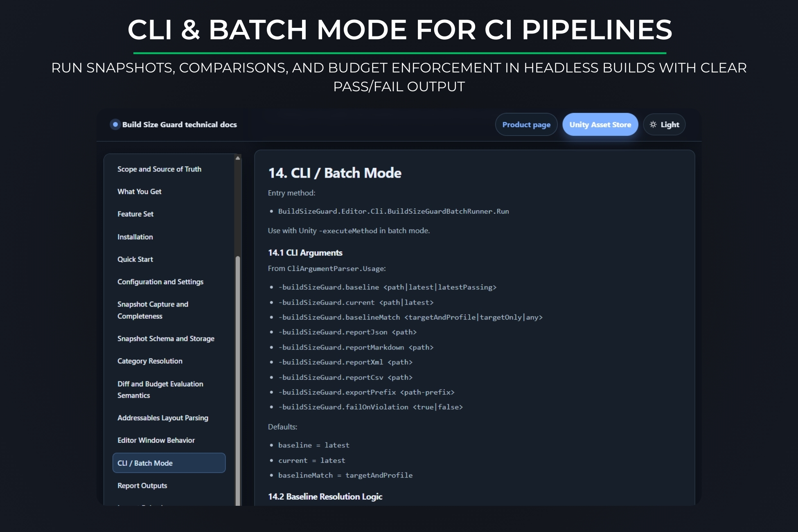The image size is (798, 532).
Task: Go to Scope and Source of Truth
Action: [159, 169]
